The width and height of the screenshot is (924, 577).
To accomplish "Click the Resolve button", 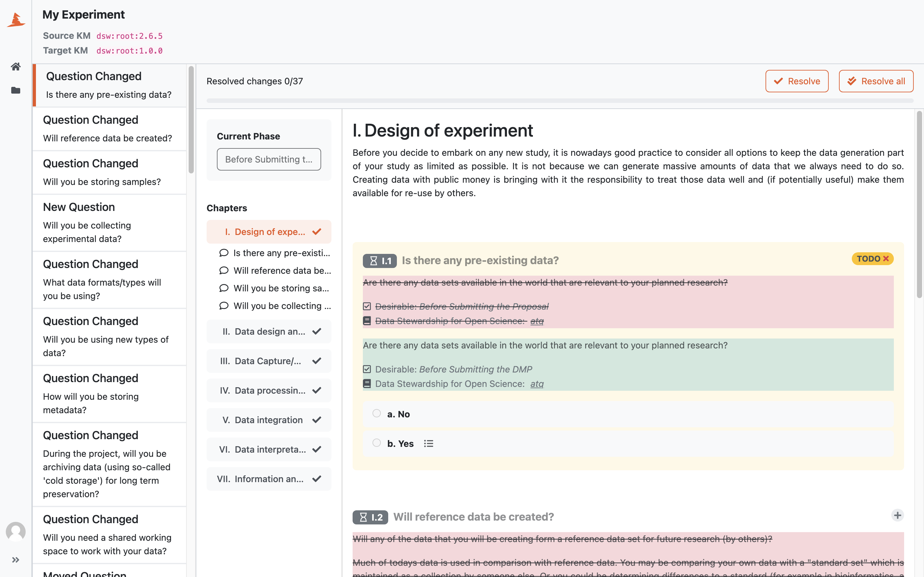I will pos(797,81).
